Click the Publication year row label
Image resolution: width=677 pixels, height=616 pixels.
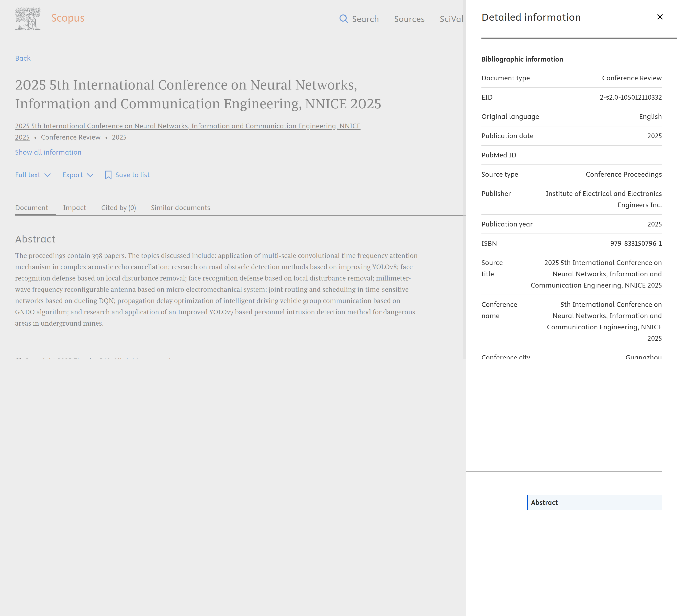coord(507,224)
